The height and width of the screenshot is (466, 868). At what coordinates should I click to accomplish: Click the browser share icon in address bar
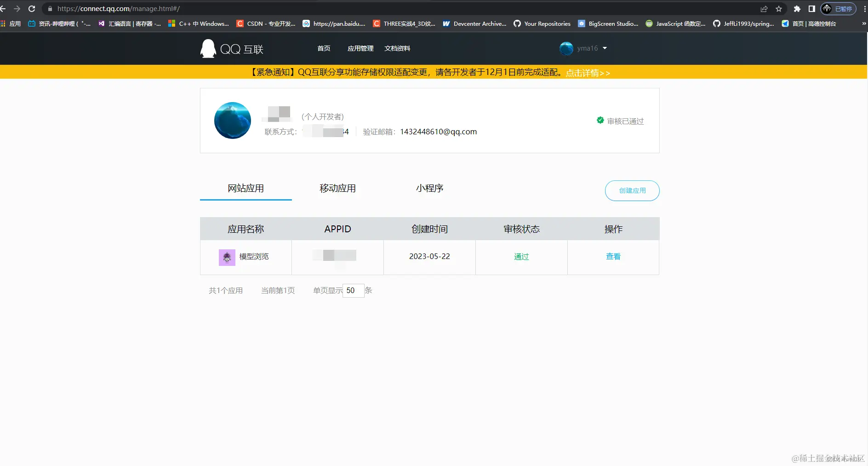click(x=764, y=8)
